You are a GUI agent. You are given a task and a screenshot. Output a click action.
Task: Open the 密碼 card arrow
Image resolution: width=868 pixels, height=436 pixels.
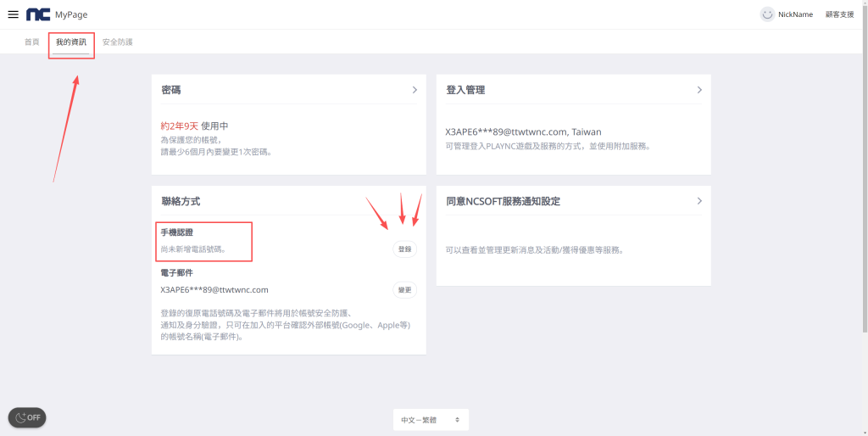pyautogui.click(x=415, y=90)
